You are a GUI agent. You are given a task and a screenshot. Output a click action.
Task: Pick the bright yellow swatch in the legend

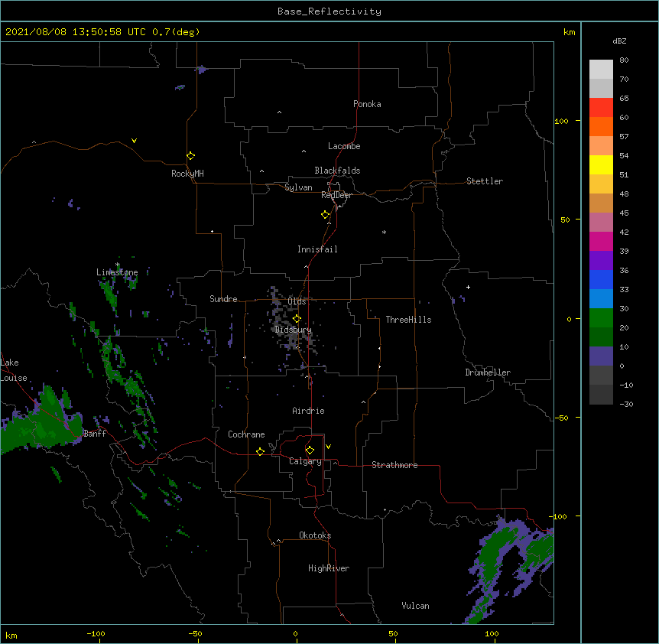click(601, 164)
